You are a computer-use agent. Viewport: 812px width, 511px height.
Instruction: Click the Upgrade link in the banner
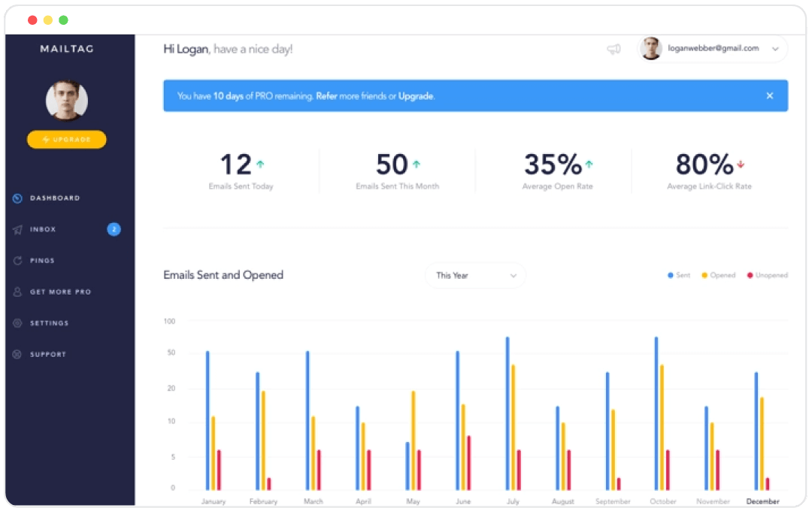coord(417,95)
